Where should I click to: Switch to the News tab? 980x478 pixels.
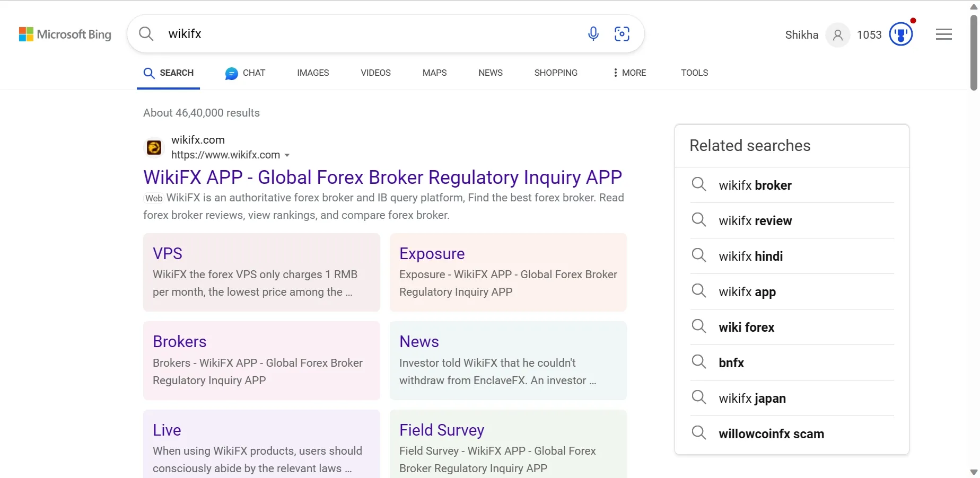[x=491, y=73]
